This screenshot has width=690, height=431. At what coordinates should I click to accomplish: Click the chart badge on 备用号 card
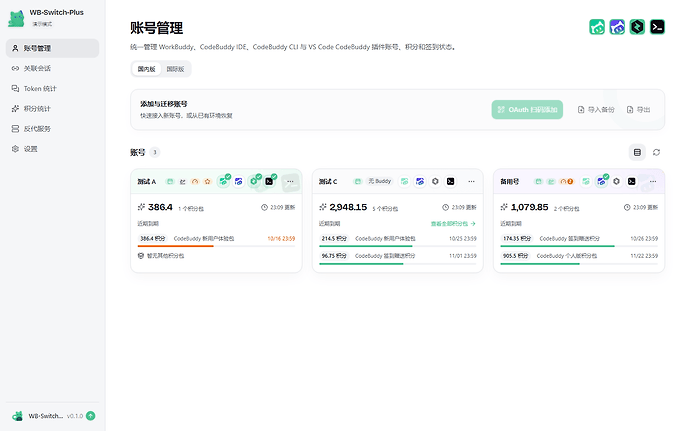tap(551, 181)
